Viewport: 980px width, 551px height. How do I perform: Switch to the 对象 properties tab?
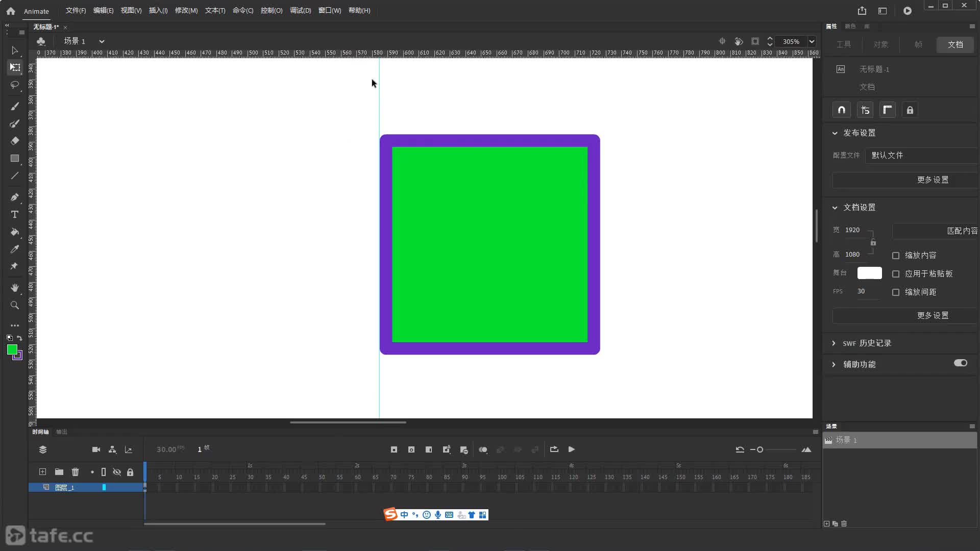[x=880, y=44]
